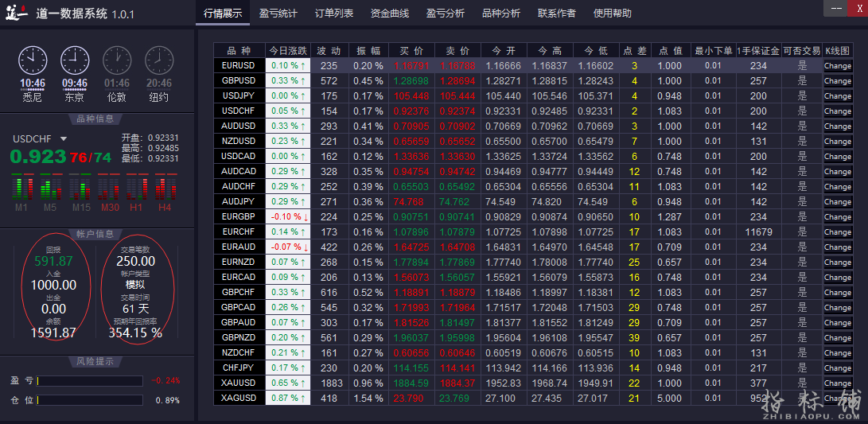The image size is (868, 424).
Task: Click Change button in GBPNZD row
Action: click(838, 337)
